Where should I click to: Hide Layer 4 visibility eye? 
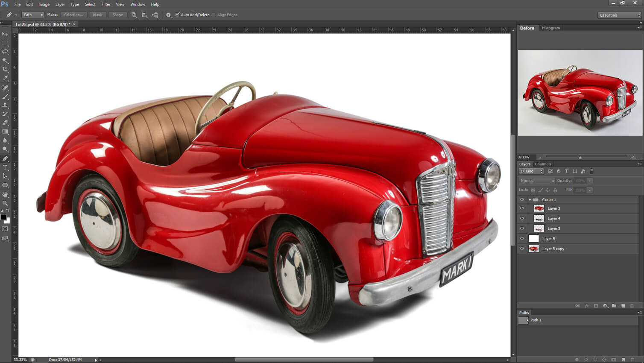(522, 218)
